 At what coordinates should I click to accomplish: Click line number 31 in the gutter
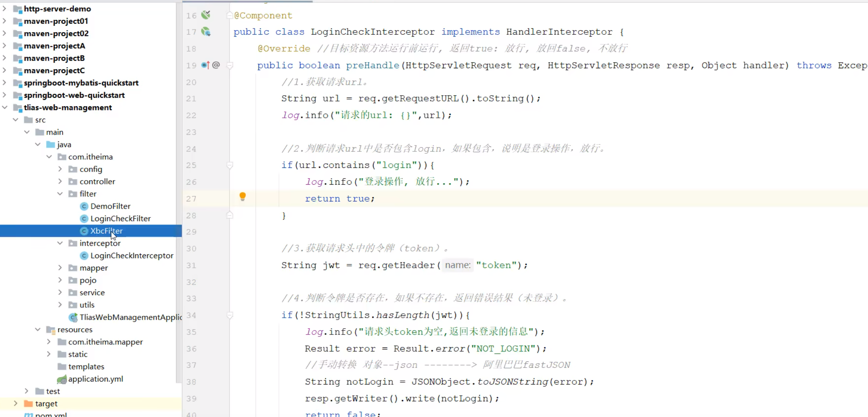pos(191,265)
